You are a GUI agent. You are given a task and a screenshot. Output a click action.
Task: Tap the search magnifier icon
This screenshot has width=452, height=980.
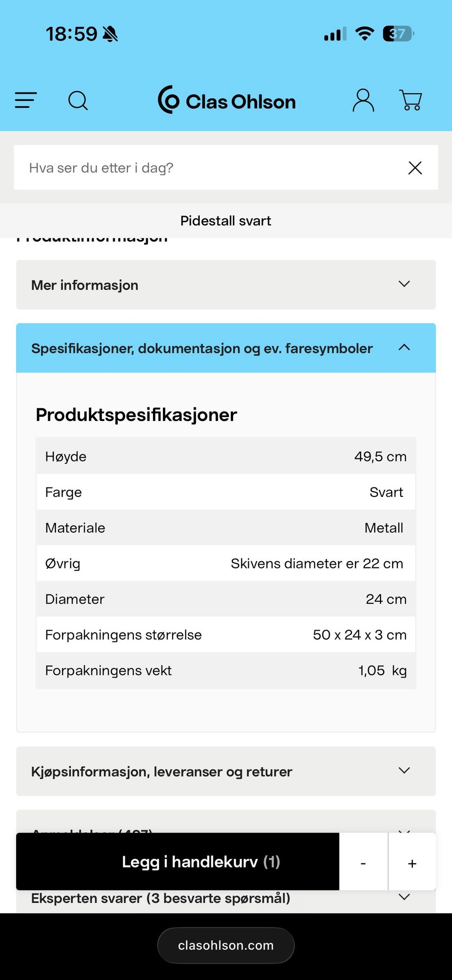click(78, 100)
